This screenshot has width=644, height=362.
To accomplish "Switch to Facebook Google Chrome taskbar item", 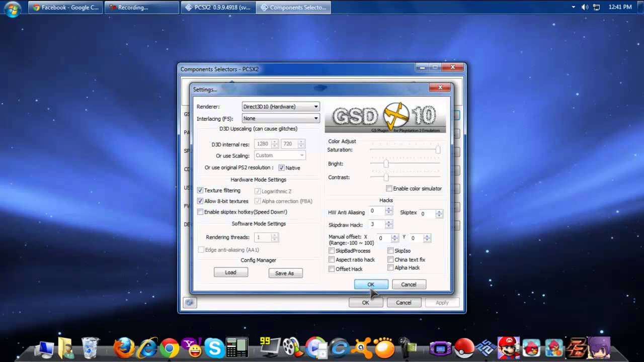I will (x=65, y=7).
